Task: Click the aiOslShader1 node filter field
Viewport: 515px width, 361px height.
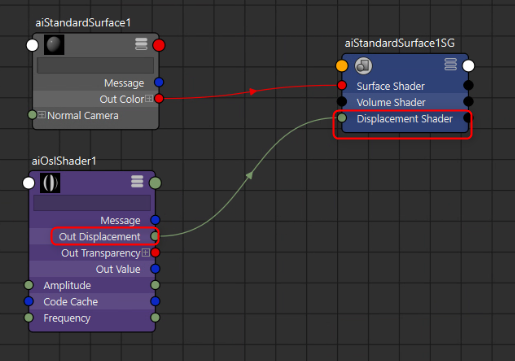Action: coord(92,203)
